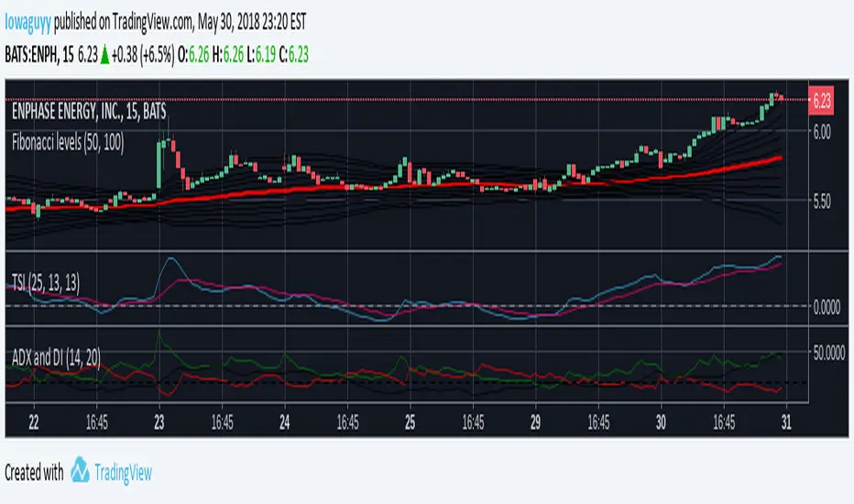Click the 5.50 price axis label
This screenshot has height=504, width=854.
(822, 203)
